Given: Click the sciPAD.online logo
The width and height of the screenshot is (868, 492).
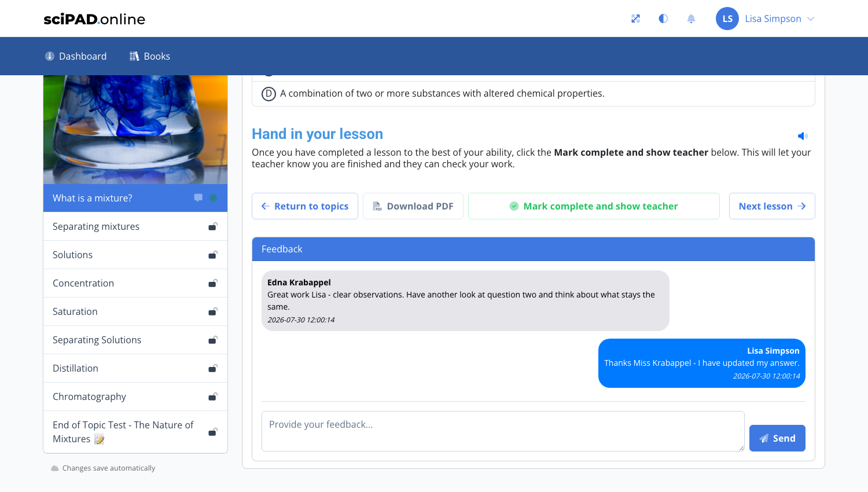Looking at the screenshot, I should (94, 19).
